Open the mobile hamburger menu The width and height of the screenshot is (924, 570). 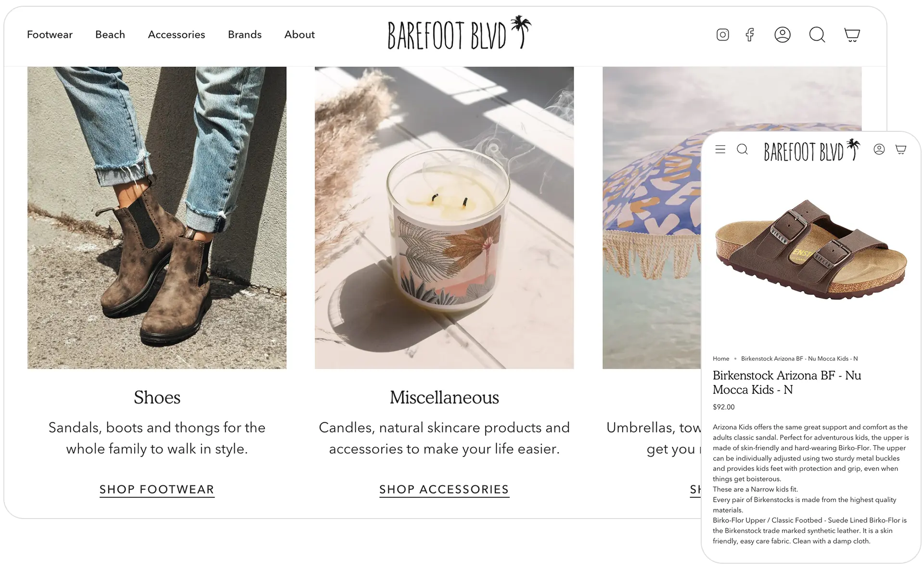pyautogui.click(x=720, y=149)
